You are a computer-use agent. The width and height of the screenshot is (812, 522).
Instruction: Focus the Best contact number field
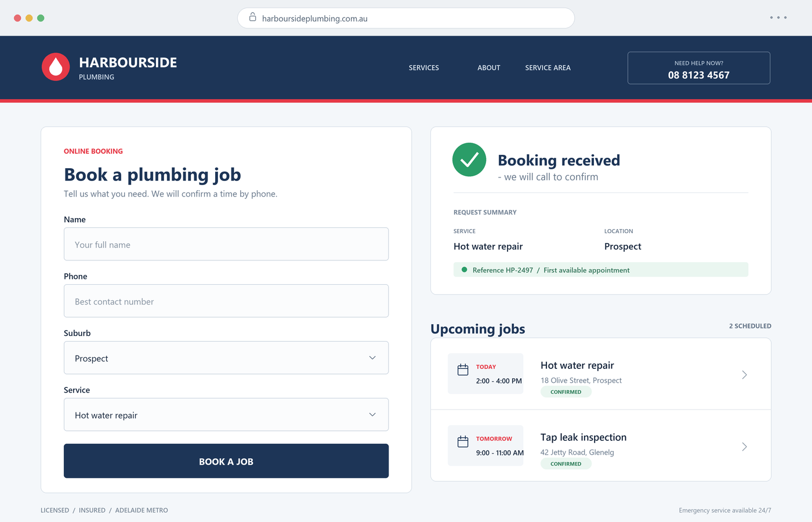(x=226, y=301)
